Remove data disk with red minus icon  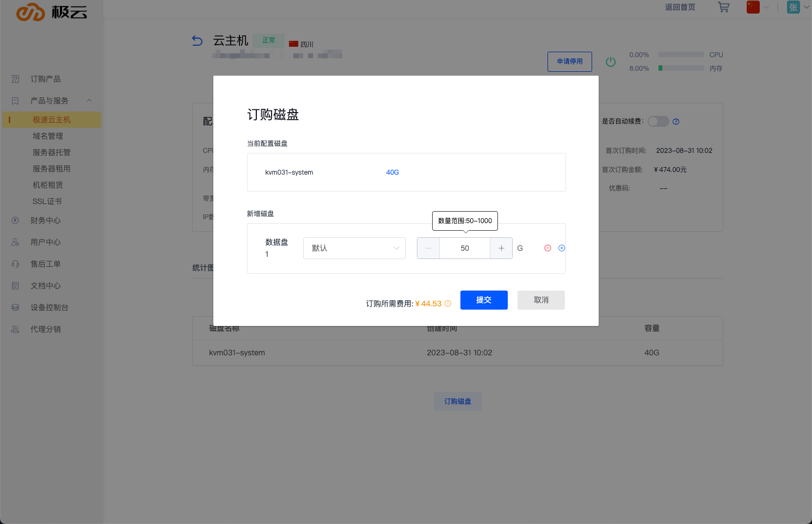pyautogui.click(x=548, y=248)
